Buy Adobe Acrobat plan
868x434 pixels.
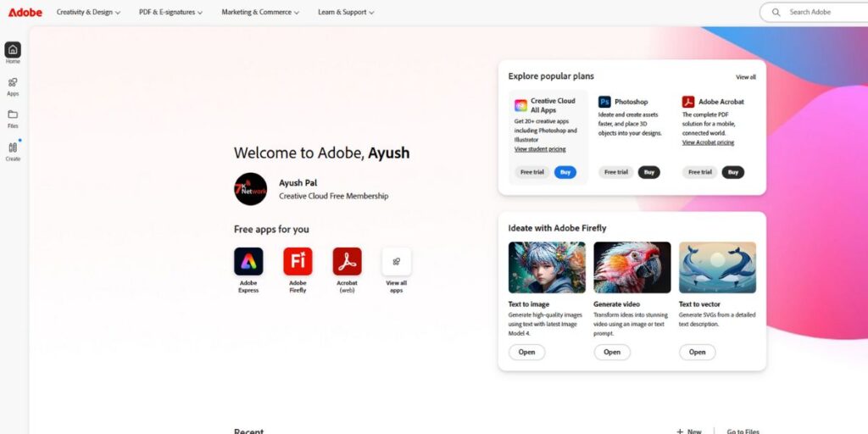733,172
